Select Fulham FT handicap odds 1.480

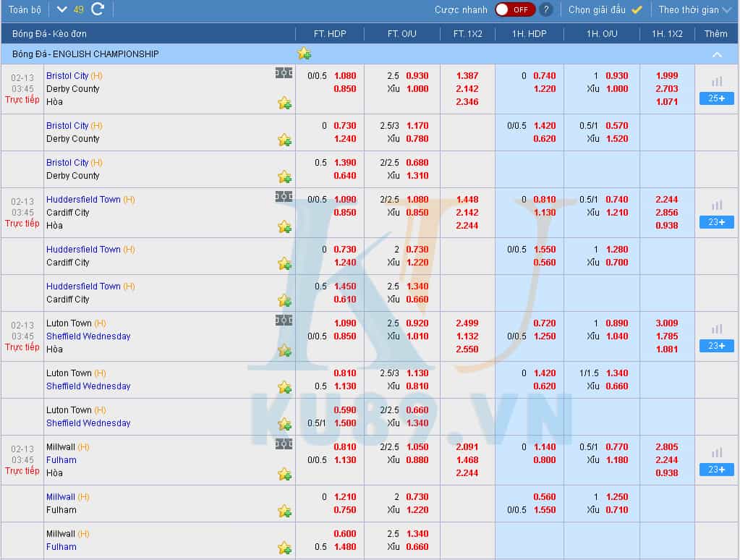345,547
